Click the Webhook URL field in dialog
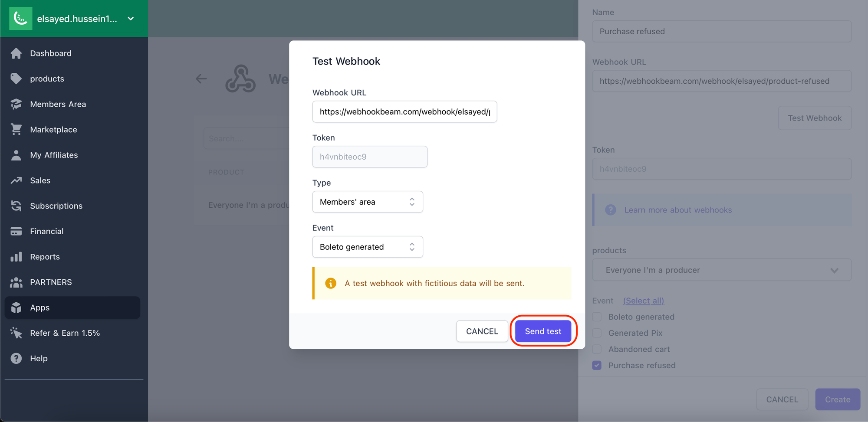This screenshot has width=868, height=422. (x=404, y=112)
